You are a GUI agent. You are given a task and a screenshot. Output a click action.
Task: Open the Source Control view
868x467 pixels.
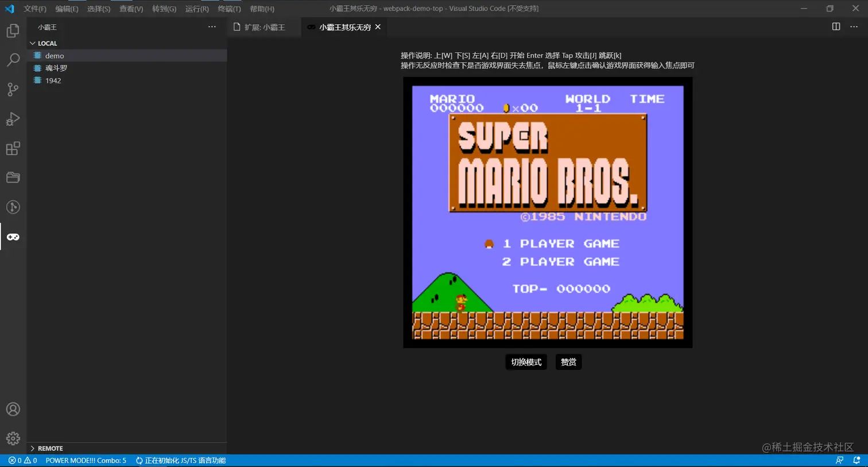[x=13, y=89]
